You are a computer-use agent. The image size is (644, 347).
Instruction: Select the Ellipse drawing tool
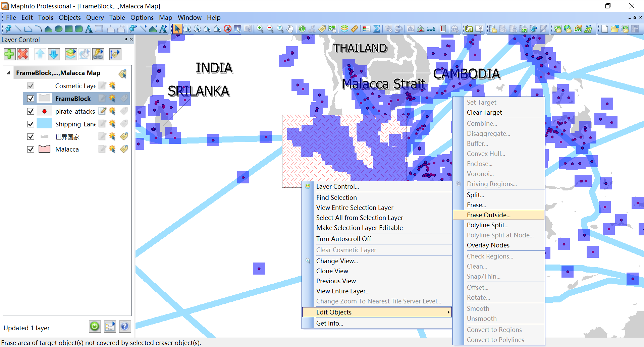58,29
